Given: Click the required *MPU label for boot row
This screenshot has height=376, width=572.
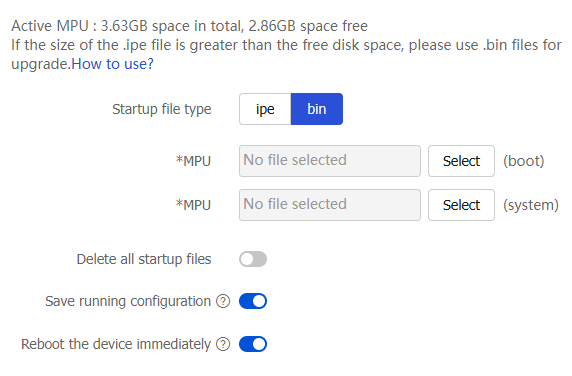Looking at the screenshot, I should click(193, 161).
